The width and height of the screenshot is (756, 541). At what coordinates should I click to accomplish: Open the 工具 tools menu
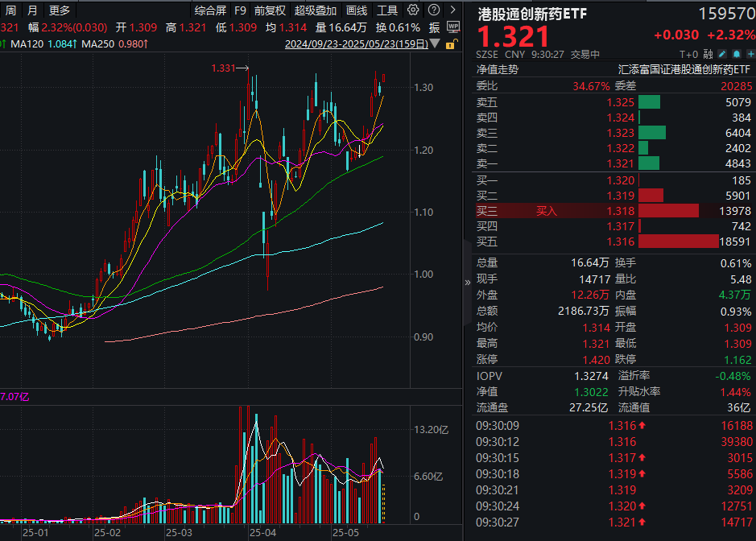[387, 10]
